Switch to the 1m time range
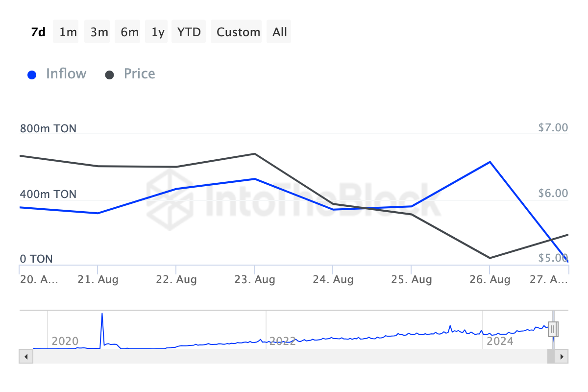 pos(68,32)
